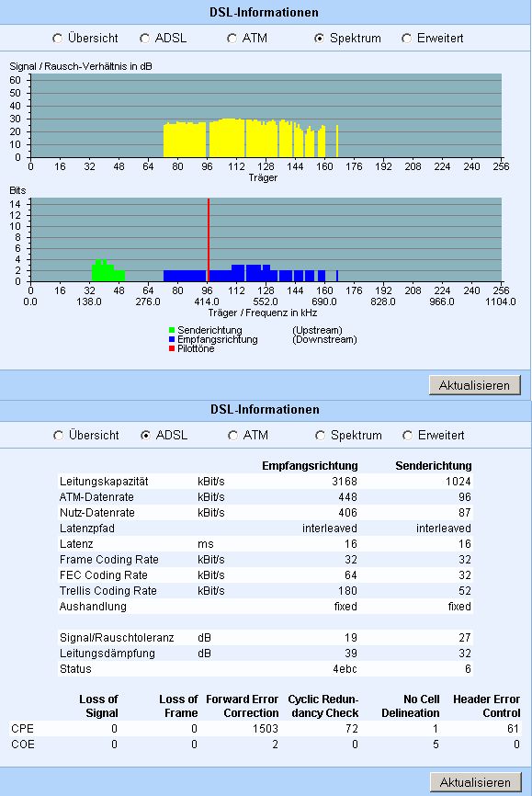The width and height of the screenshot is (532, 796).
Task: Click Signal/Rauschtoleranz upstream value 27
Action: 465,638
